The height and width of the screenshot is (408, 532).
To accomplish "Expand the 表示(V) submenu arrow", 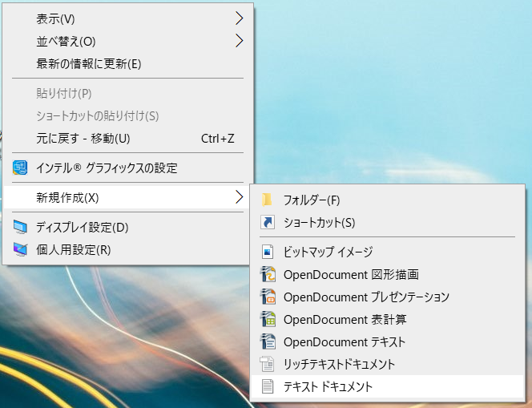I will click(239, 18).
